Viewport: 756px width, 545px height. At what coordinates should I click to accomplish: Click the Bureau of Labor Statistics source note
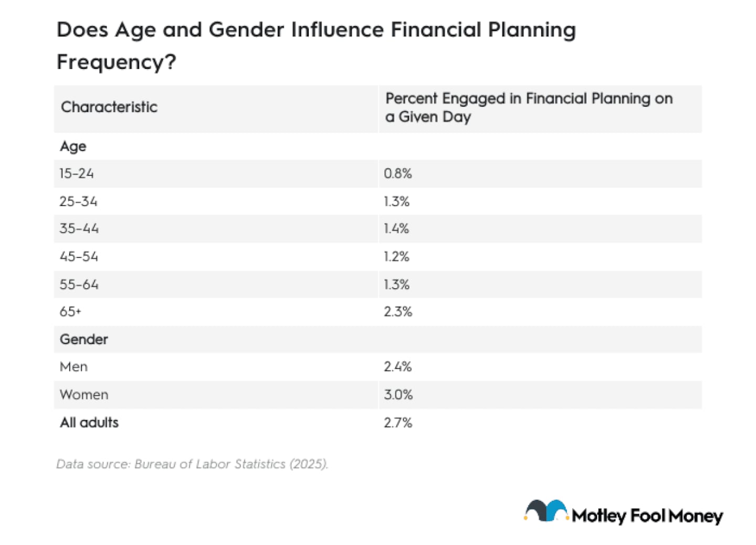point(192,464)
